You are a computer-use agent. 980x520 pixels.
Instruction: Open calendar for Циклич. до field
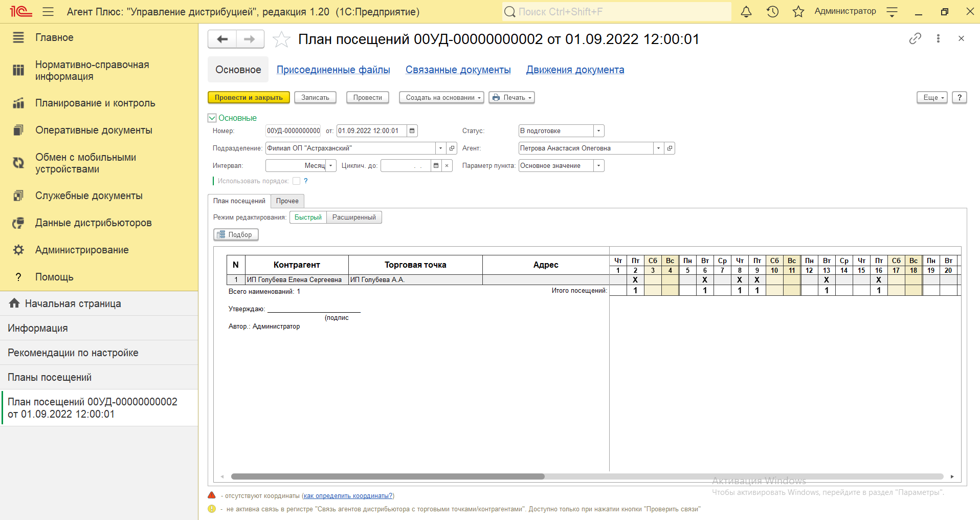tap(436, 165)
